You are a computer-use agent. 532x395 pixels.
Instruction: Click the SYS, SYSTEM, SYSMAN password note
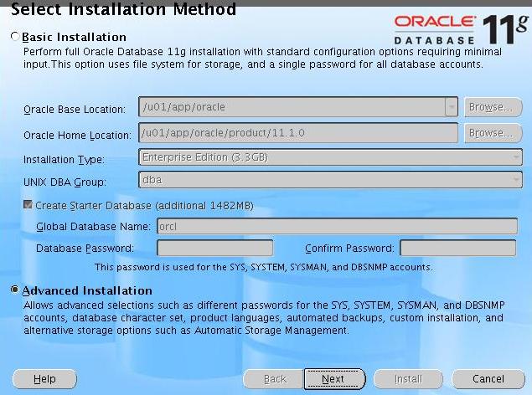coord(264,267)
